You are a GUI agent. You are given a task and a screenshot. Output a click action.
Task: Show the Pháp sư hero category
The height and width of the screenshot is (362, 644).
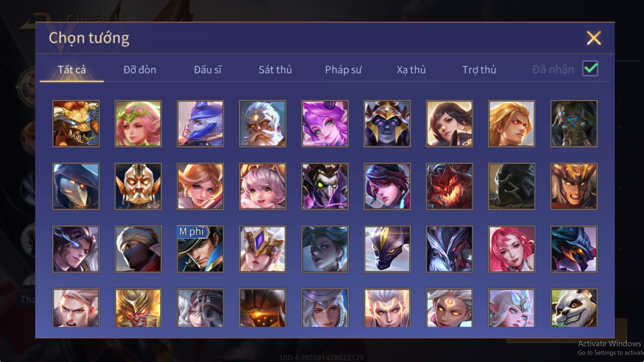coord(343,70)
